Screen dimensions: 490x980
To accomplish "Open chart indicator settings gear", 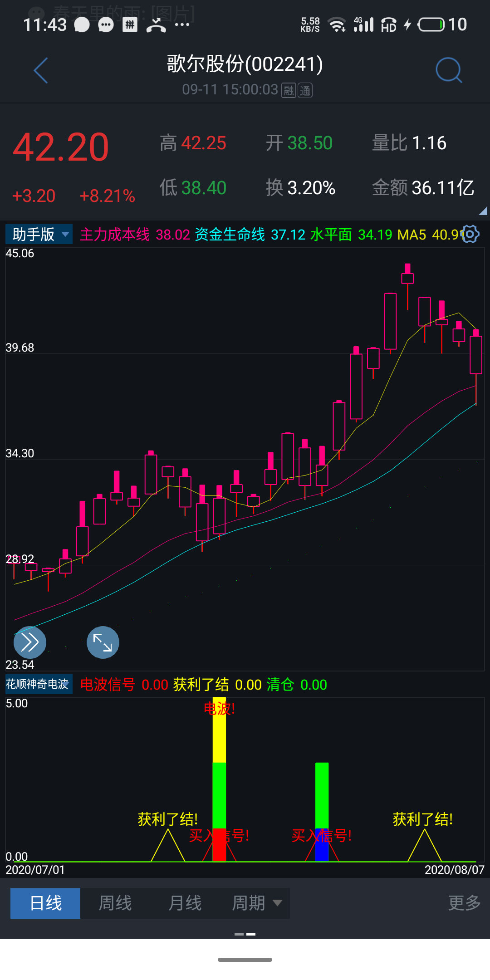I will [470, 234].
